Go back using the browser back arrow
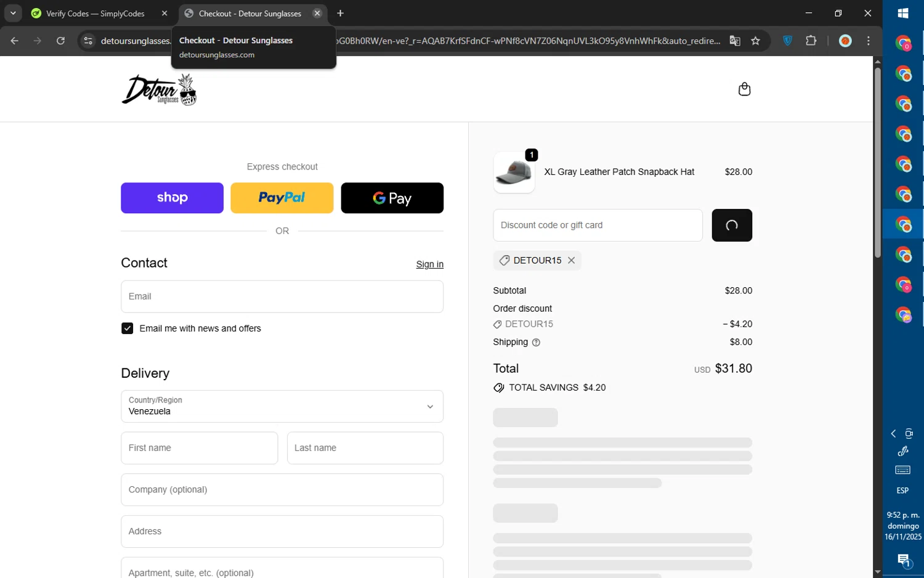Viewport: 924px width, 578px height. pos(15,41)
